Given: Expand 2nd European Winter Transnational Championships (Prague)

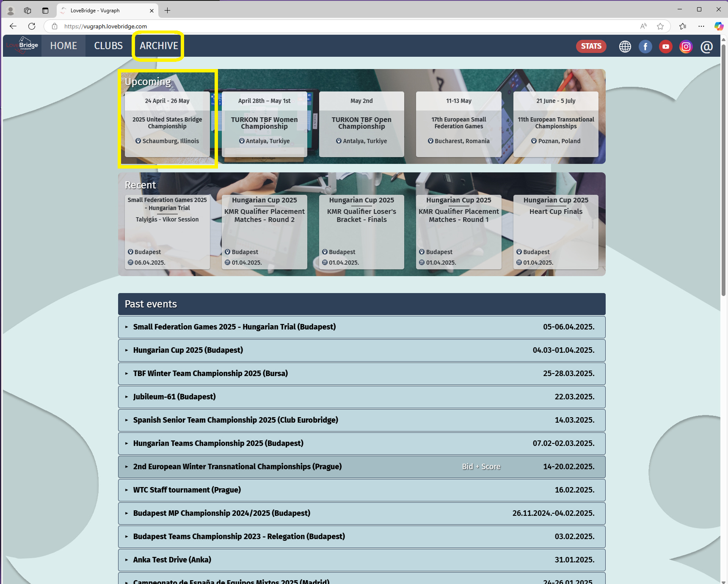Looking at the screenshot, I should click(362, 467).
